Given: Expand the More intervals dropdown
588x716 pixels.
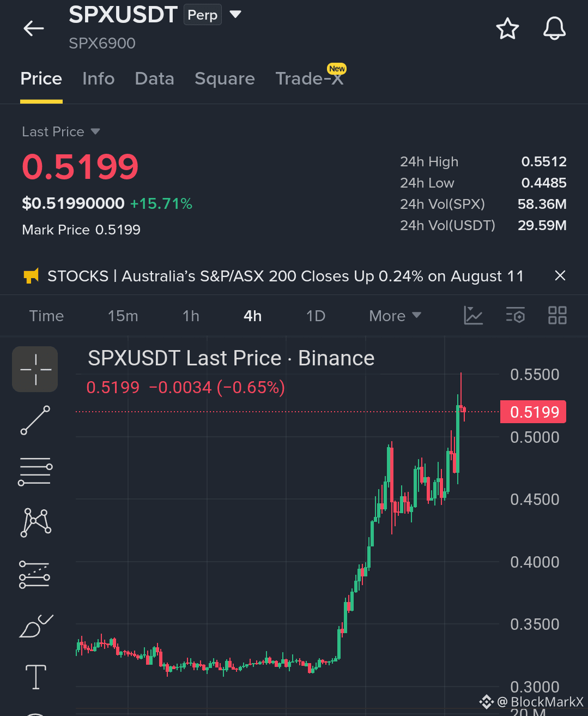Looking at the screenshot, I should tap(395, 316).
